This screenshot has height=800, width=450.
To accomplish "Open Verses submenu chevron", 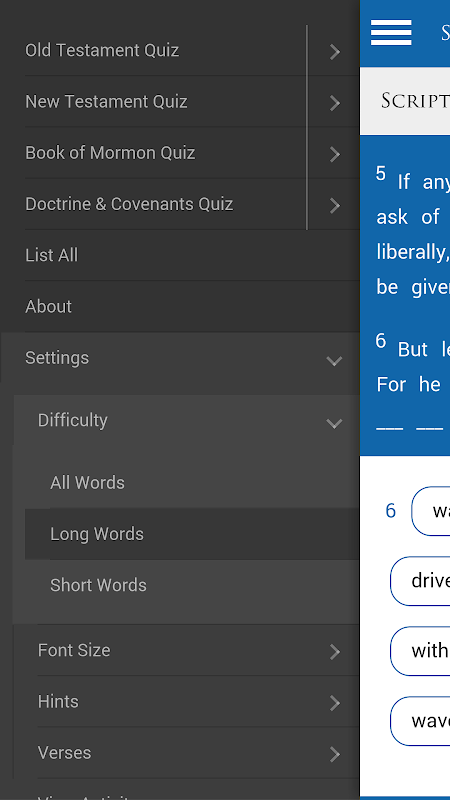I will (335, 754).
